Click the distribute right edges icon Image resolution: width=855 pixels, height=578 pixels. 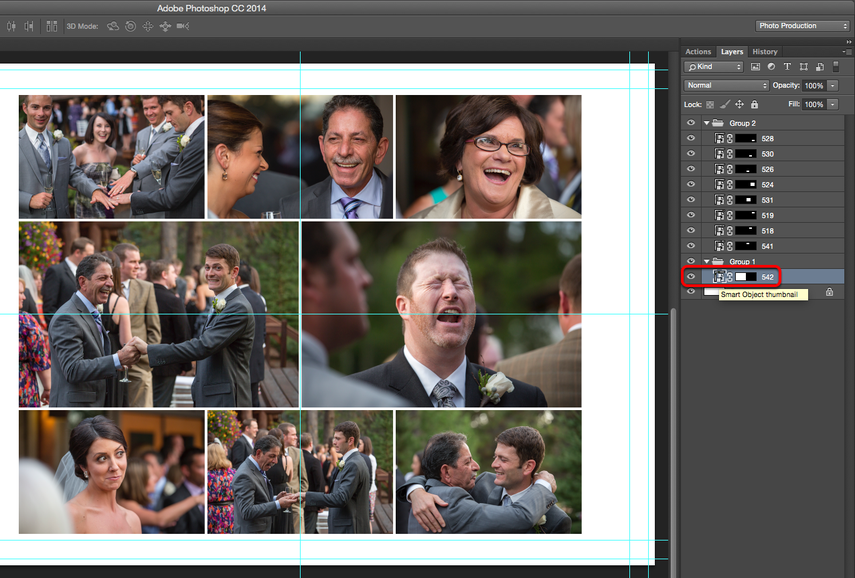(x=28, y=26)
